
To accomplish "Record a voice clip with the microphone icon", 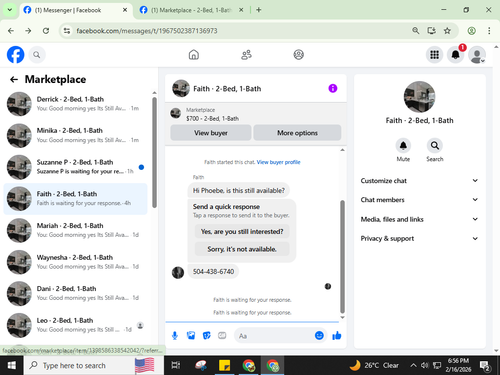I will (175, 336).
